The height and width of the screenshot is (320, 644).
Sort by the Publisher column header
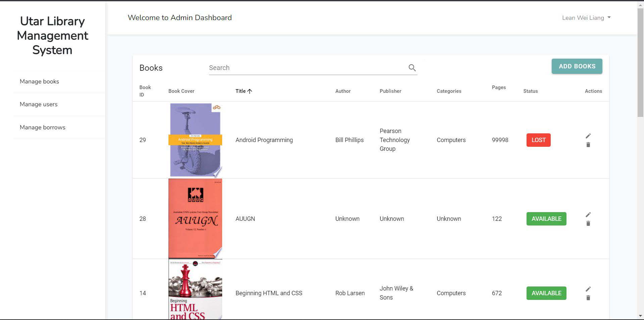390,91
